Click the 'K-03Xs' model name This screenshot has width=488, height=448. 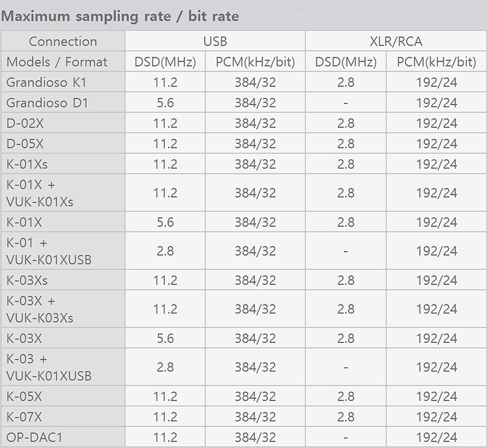pos(27,280)
